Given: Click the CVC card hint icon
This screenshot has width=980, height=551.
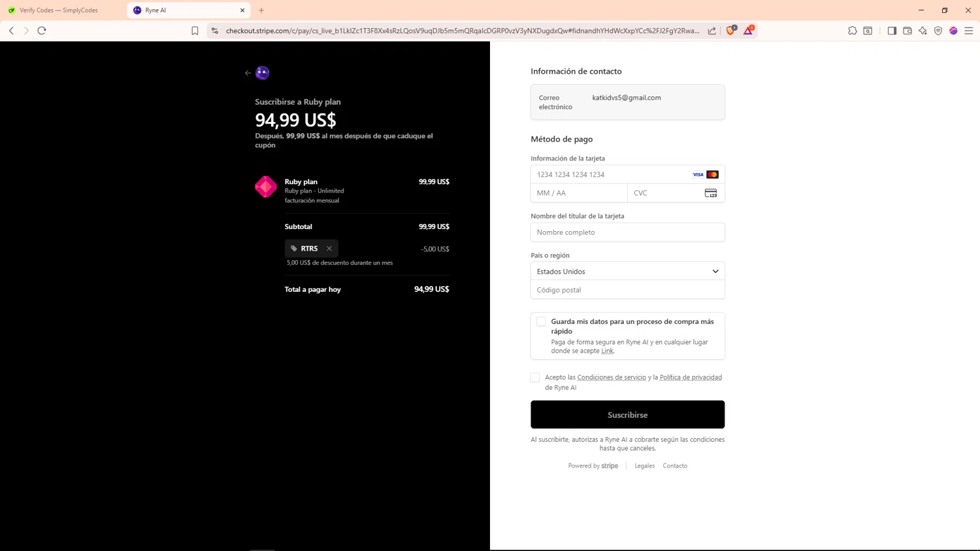Looking at the screenshot, I should (711, 193).
